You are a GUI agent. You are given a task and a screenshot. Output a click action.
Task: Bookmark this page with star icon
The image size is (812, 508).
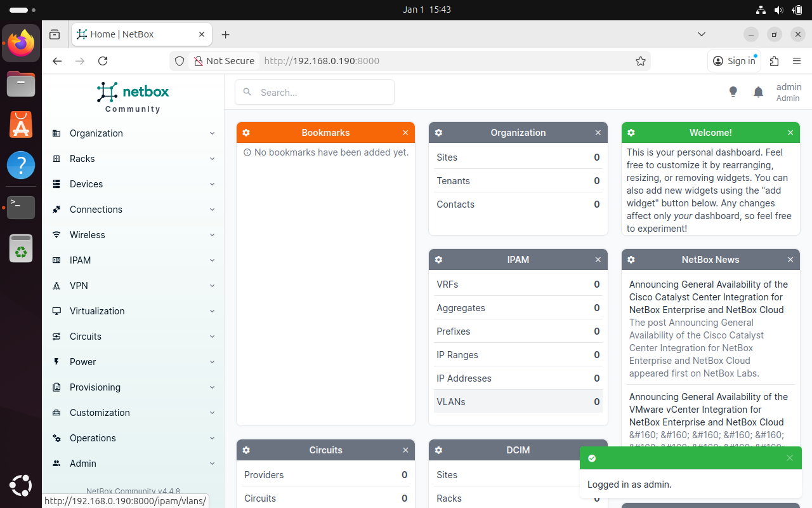pyautogui.click(x=641, y=61)
